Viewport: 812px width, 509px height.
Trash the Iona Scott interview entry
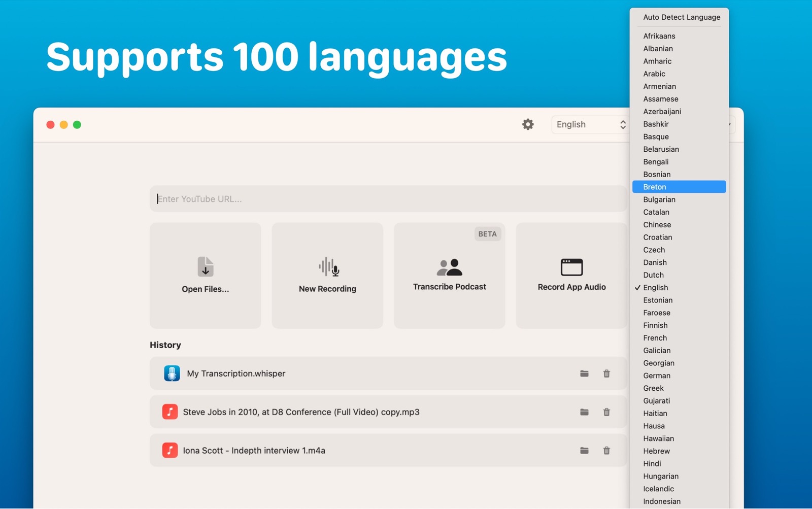606,451
